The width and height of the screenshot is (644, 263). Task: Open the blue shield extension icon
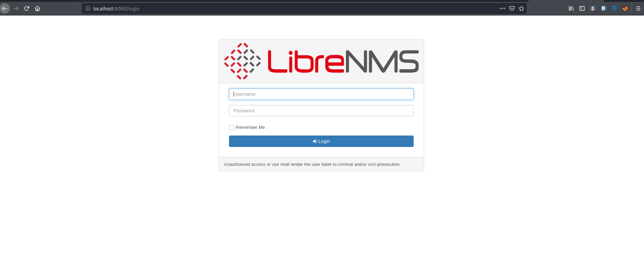[614, 8]
